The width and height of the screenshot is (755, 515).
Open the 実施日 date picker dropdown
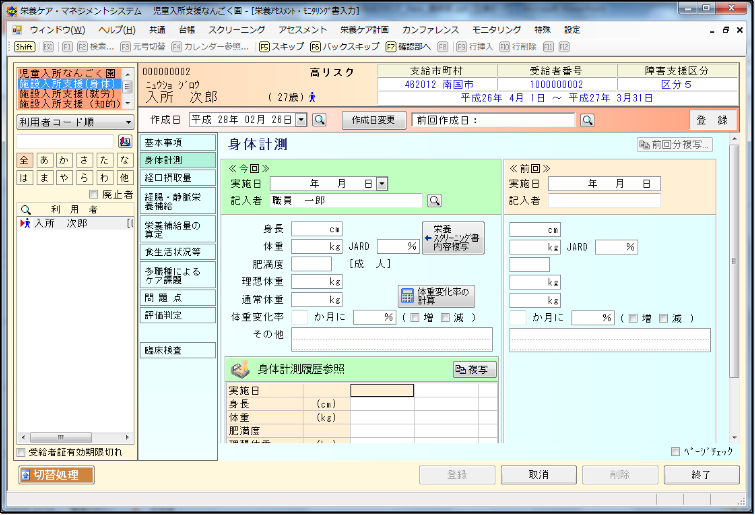[380, 184]
